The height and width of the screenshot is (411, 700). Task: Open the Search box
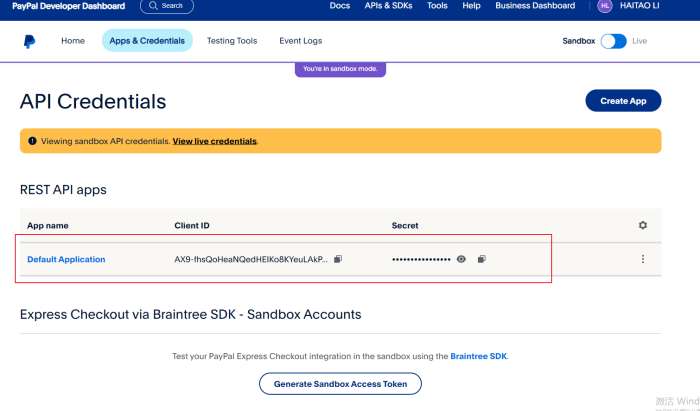167,6
